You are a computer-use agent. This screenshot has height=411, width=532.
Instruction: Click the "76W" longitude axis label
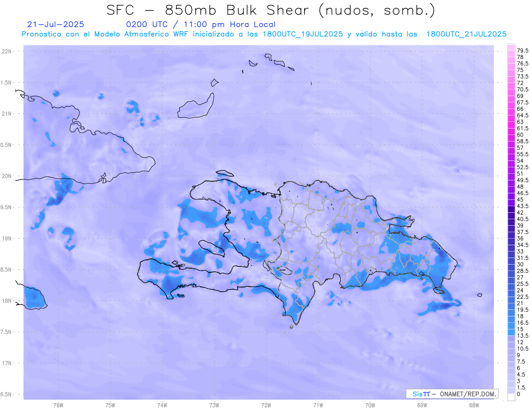point(58,405)
